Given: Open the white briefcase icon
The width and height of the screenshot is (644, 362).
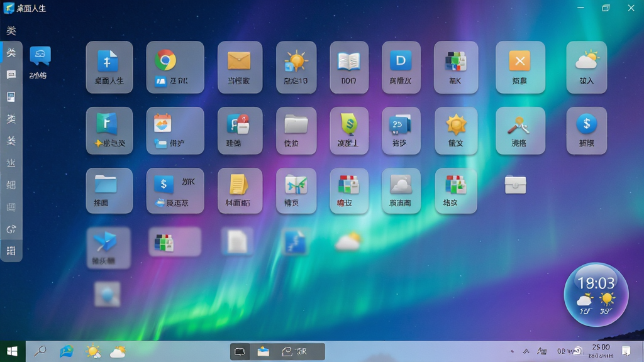Looking at the screenshot, I should pyautogui.click(x=516, y=185).
